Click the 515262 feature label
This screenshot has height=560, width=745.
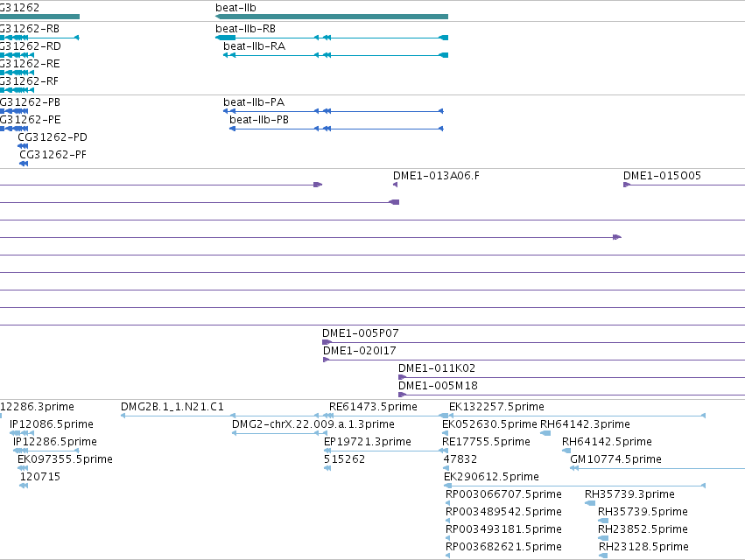[x=344, y=459]
